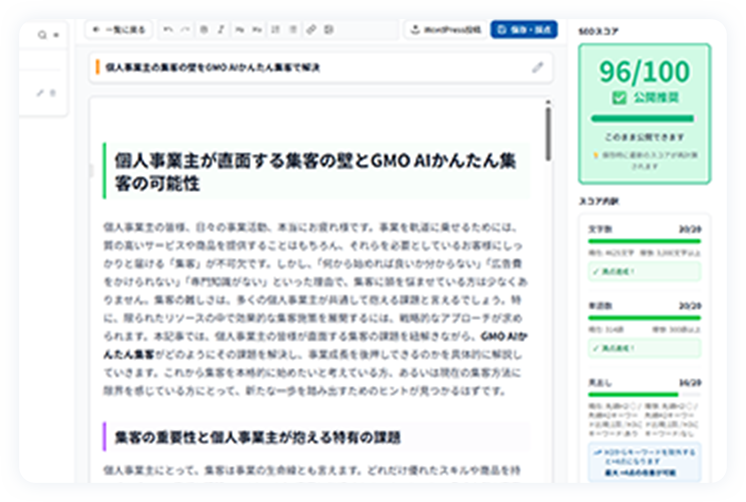The width and height of the screenshot is (746, 502).
Task: Click the スコア内訳 section heading
Action: (x=599, y=201)
